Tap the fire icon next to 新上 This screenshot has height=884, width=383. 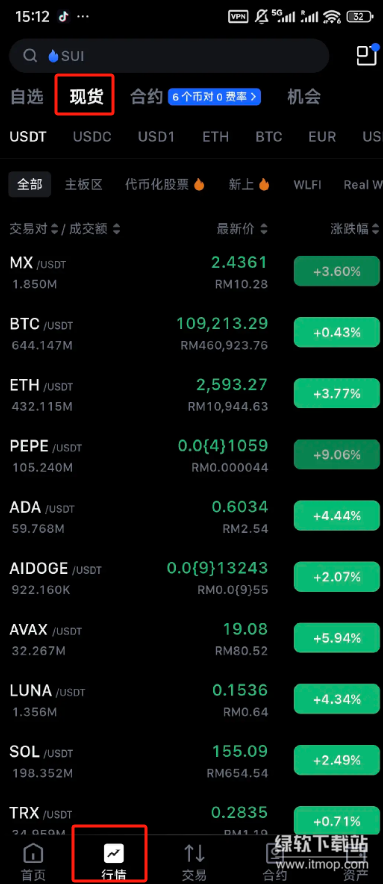264,184
